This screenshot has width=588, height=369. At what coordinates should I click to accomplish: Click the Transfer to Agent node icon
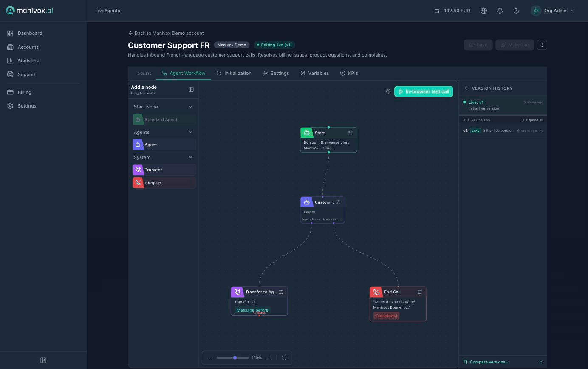(x=237, y=292)
